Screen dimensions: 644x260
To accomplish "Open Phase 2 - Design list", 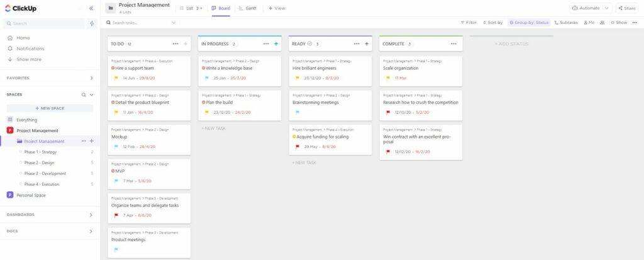I will tap(39, 163).
